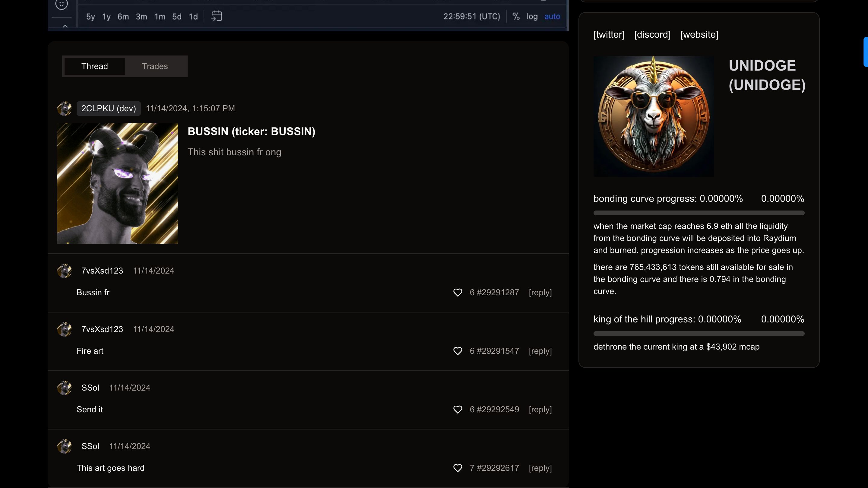Select the 6m chart timeframe

click(x=123, y=16)
